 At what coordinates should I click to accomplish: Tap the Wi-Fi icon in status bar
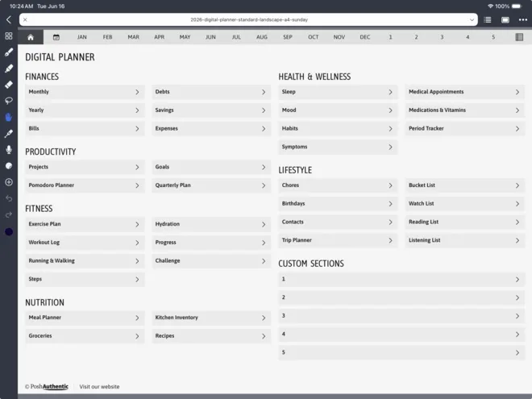[490, 6]
